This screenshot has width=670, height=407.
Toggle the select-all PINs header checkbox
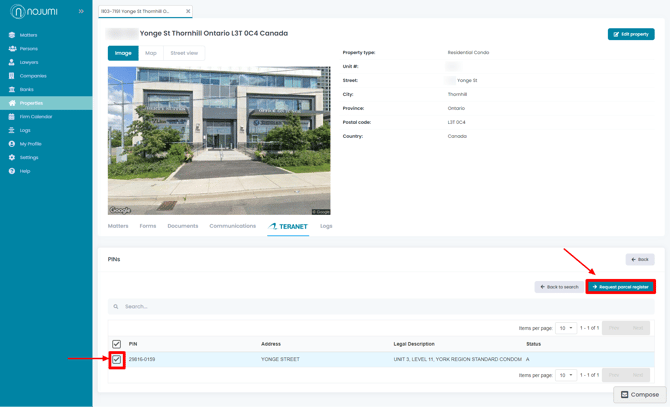coord(116,344)
